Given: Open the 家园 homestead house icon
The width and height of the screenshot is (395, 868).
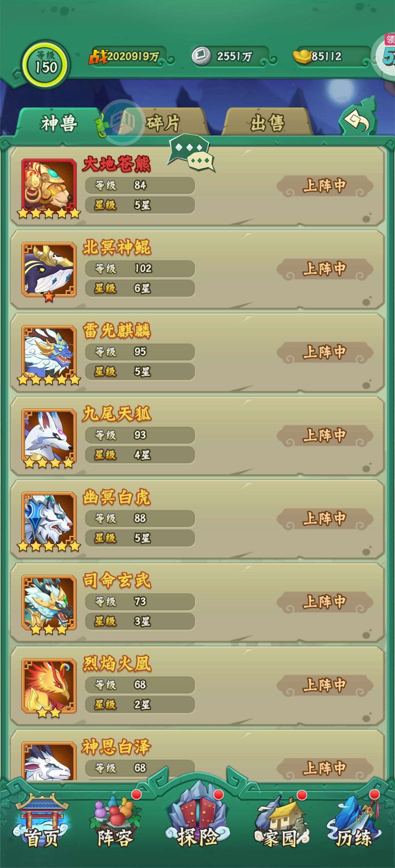Looking at the screenshot, I should click(x=281, y=821).
